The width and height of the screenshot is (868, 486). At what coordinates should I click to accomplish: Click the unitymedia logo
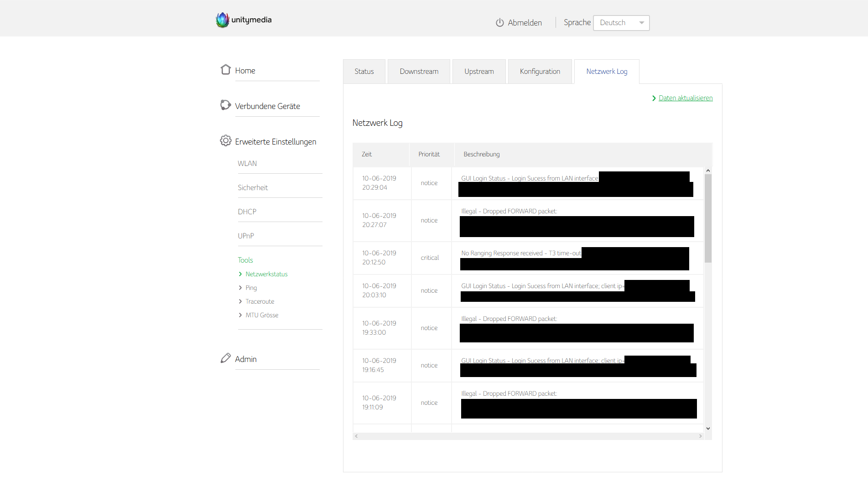click(244, 20)
